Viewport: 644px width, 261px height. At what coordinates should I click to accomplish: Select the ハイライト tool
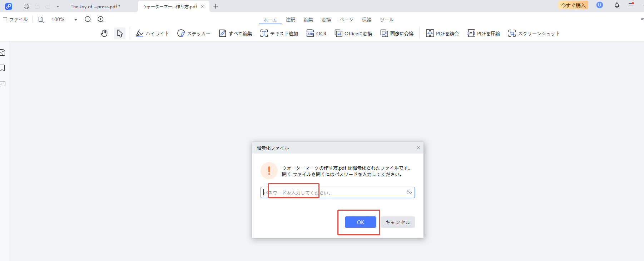click(152, 34)
